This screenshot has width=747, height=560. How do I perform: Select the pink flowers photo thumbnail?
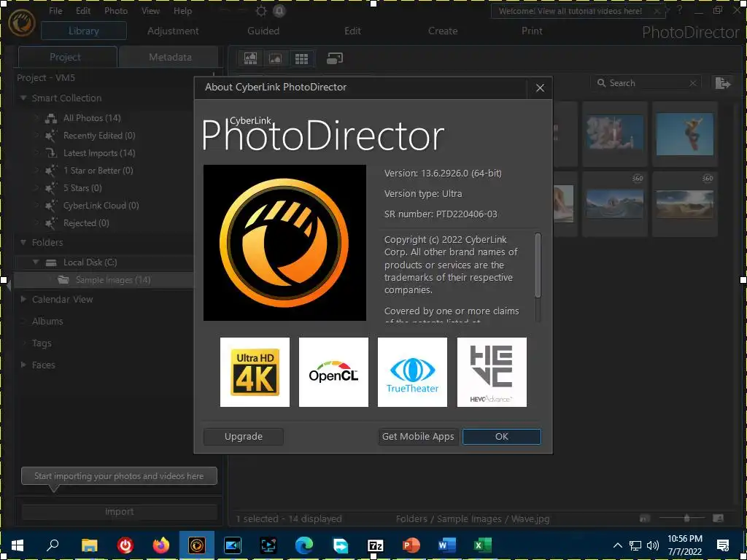pyautogui.click(x=614, y=134)
